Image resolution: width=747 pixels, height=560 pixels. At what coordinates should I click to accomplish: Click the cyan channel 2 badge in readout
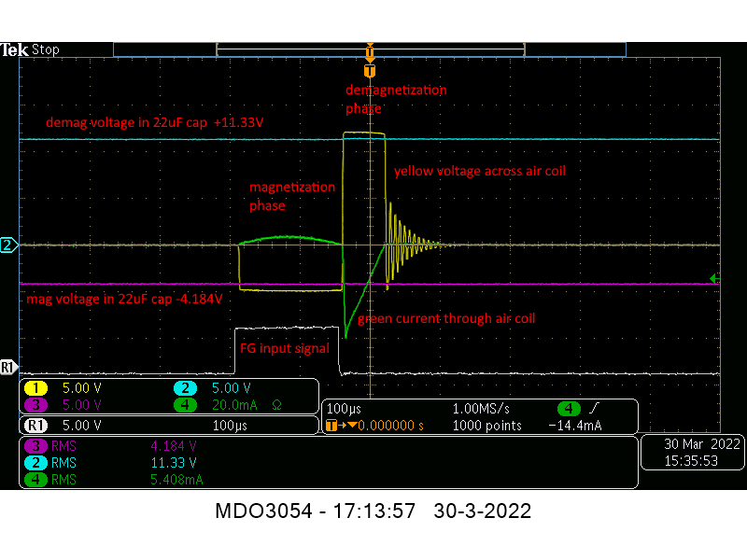click(x=185, y=388)
